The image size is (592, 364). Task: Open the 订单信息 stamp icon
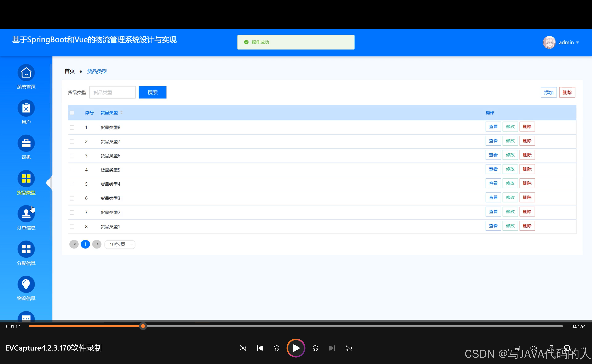click(26, 214)
